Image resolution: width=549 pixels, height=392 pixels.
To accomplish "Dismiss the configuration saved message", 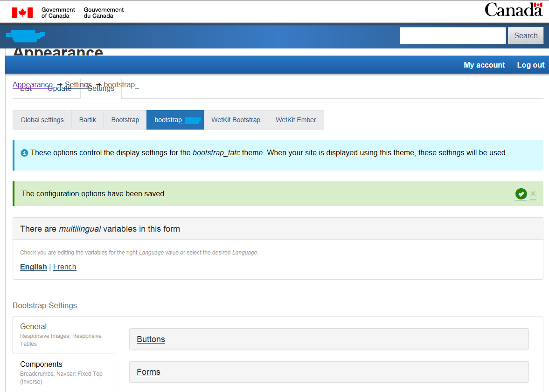I will (x=533, y=194).
